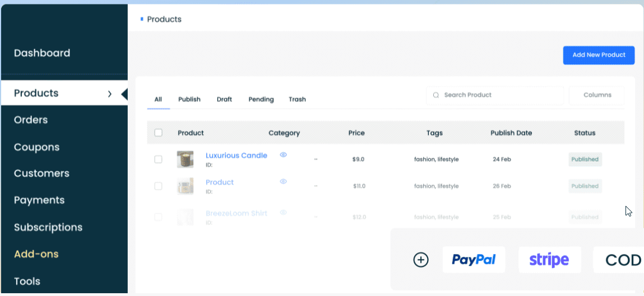Screen dimensions: 644x296
Task: Click the Search Product input field
Action: click(x=495, y=95)
